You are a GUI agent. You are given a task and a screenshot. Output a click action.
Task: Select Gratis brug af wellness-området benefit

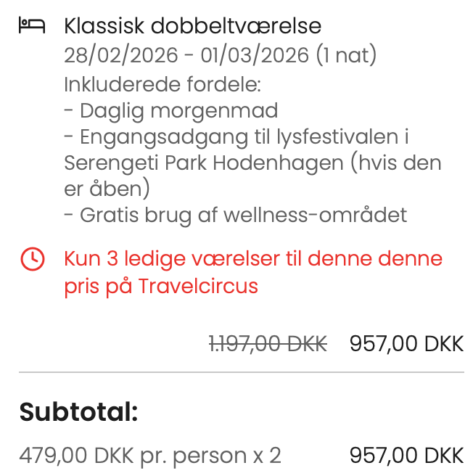(236, 215)
